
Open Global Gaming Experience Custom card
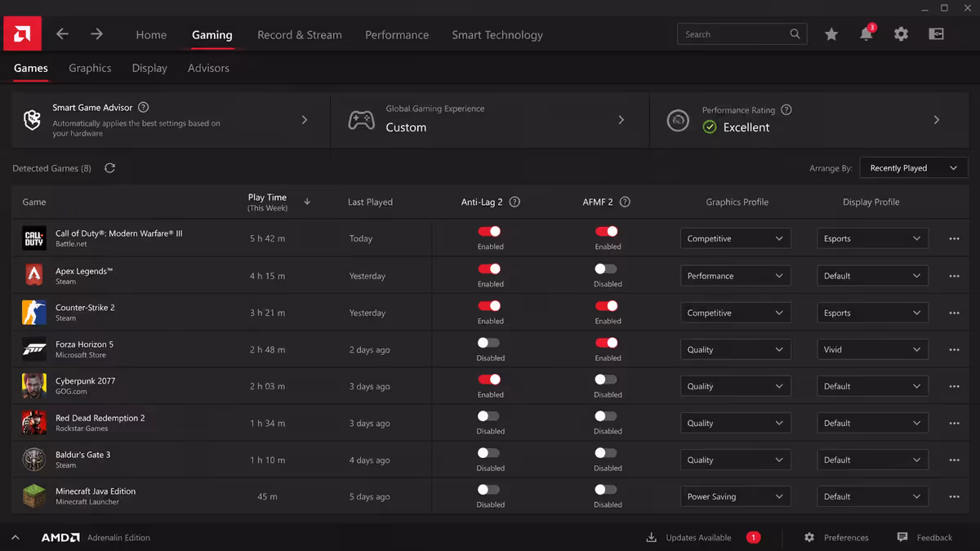[x=490, y=120]
